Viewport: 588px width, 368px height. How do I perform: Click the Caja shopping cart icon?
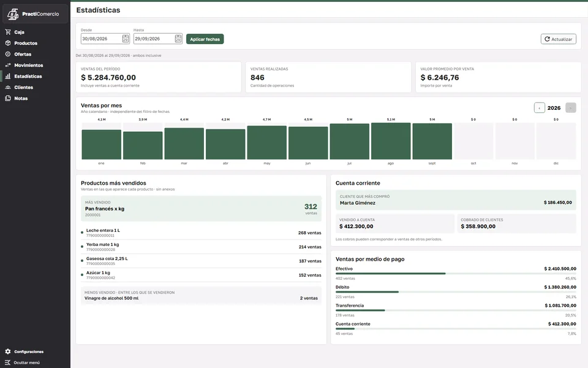(x=8, y=32)
